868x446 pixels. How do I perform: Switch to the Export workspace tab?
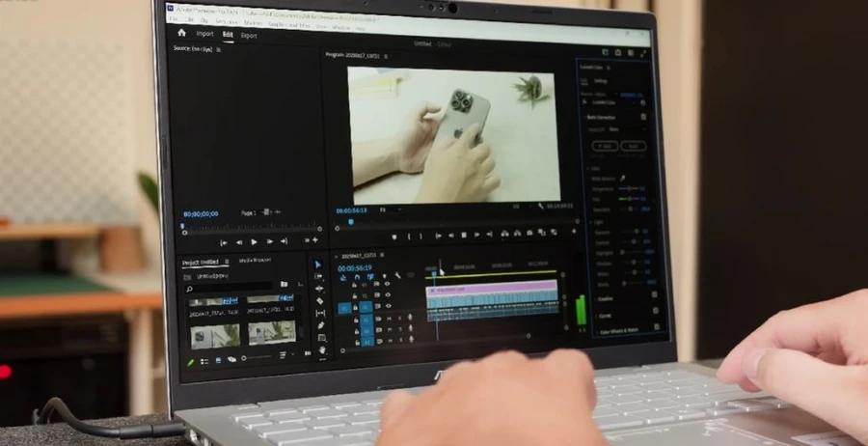249,36
